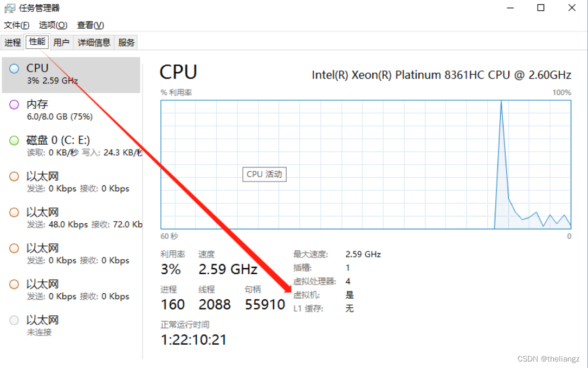Click the Intel Xeon Platinum CPU name text
Screen dimensions: 588x368
coord(440,75)
